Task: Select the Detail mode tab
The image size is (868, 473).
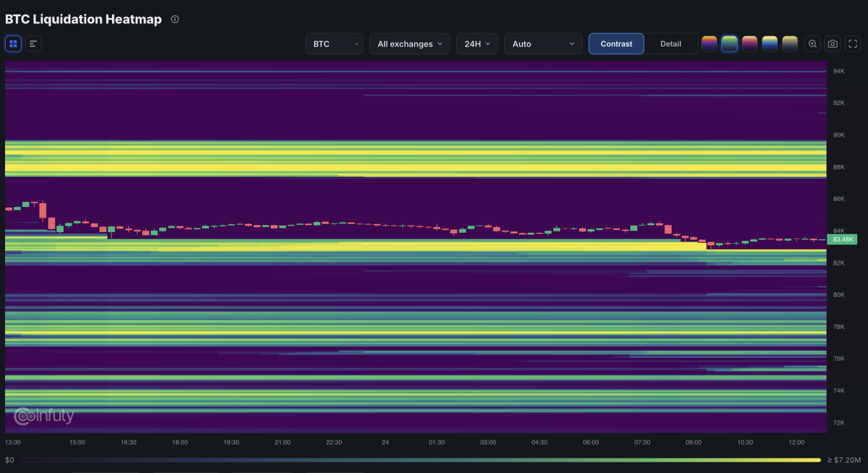Action: (670, 43)
